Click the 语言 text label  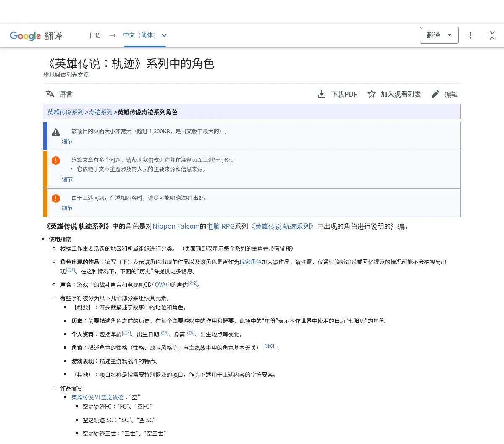click(x=66, y=94)
